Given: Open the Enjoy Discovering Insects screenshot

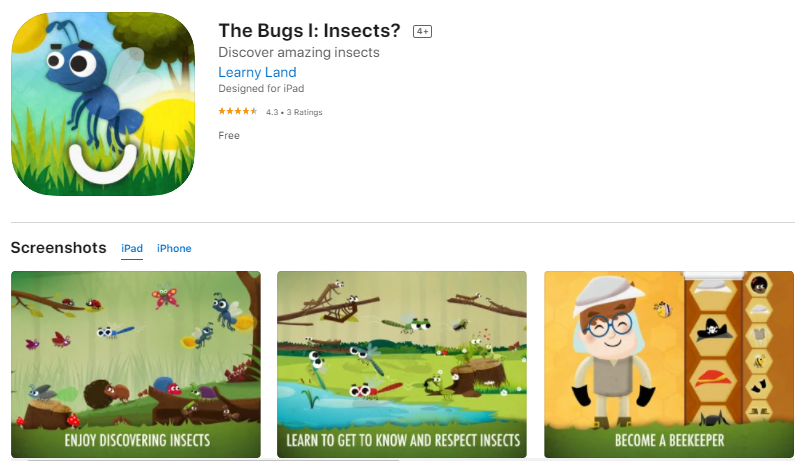Looking at the screenshot, I should [136, 364].
